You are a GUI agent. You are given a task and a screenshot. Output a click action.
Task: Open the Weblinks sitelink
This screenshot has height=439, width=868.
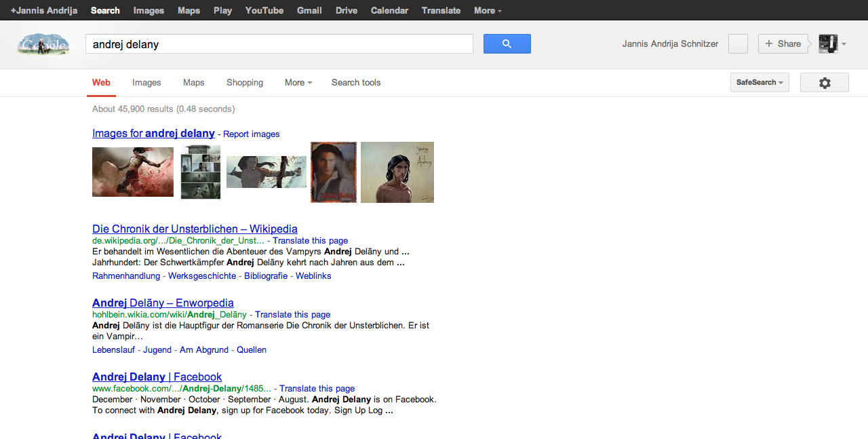[313, 276]
